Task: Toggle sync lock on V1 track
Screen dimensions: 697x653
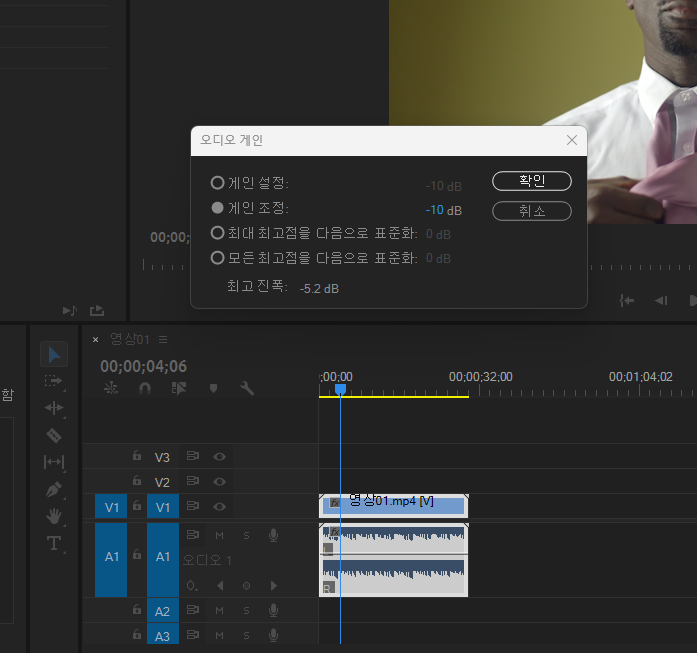Action: tap(192, 506)
